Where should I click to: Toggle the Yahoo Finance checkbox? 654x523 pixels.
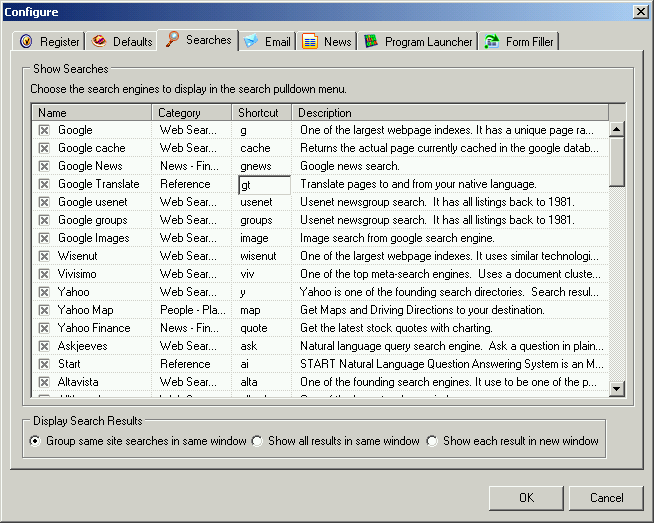tap(44, 328)
